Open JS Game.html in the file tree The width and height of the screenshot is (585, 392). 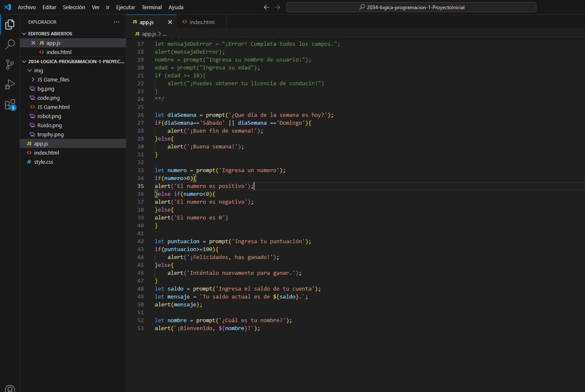53,107
